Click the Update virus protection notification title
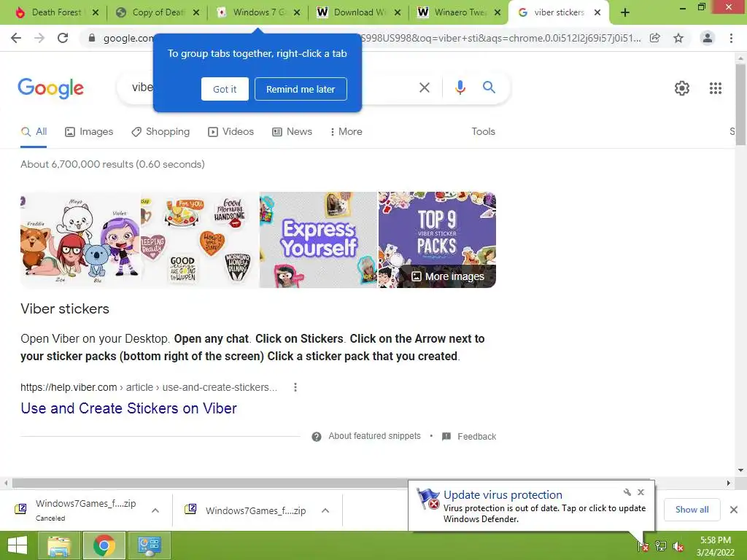 click(503, 495)
